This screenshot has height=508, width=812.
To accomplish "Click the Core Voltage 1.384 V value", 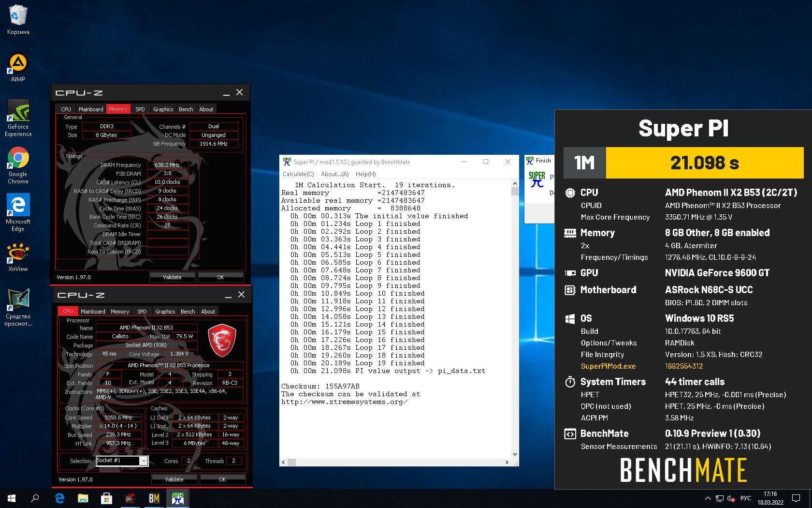I will coord(179,354).
